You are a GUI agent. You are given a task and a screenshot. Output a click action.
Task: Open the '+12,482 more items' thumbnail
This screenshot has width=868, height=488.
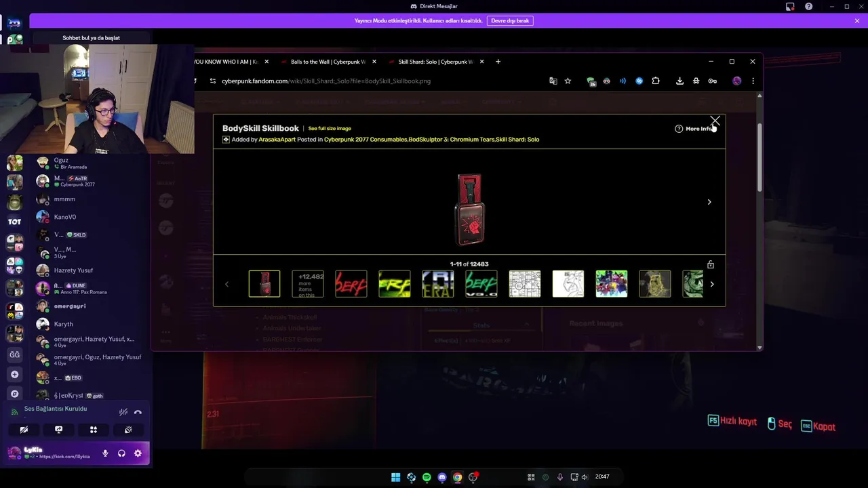308,284
